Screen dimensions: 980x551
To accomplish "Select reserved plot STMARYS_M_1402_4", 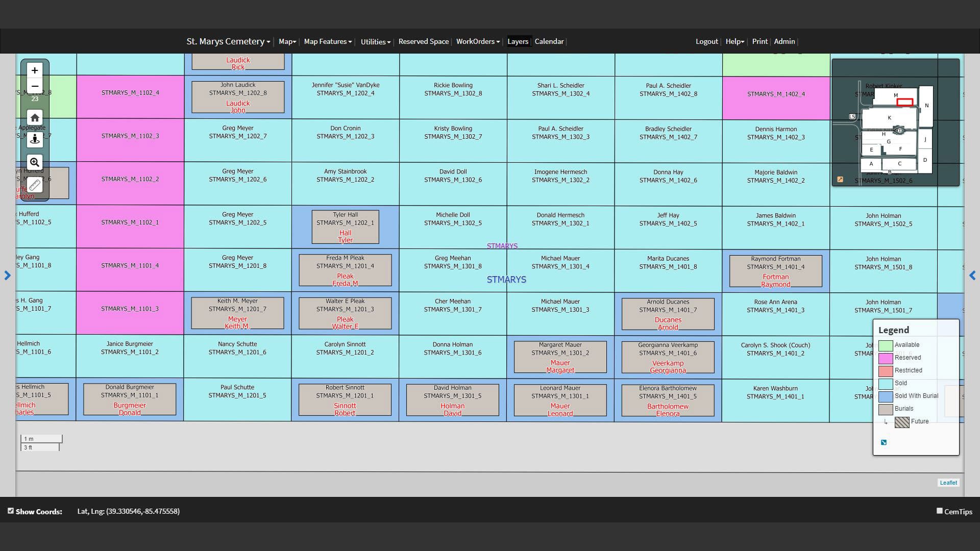I will [x=776, y=98].
